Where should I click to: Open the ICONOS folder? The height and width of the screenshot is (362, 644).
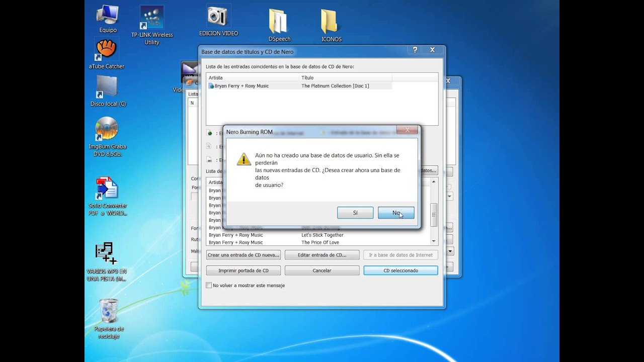click(331, 25)
